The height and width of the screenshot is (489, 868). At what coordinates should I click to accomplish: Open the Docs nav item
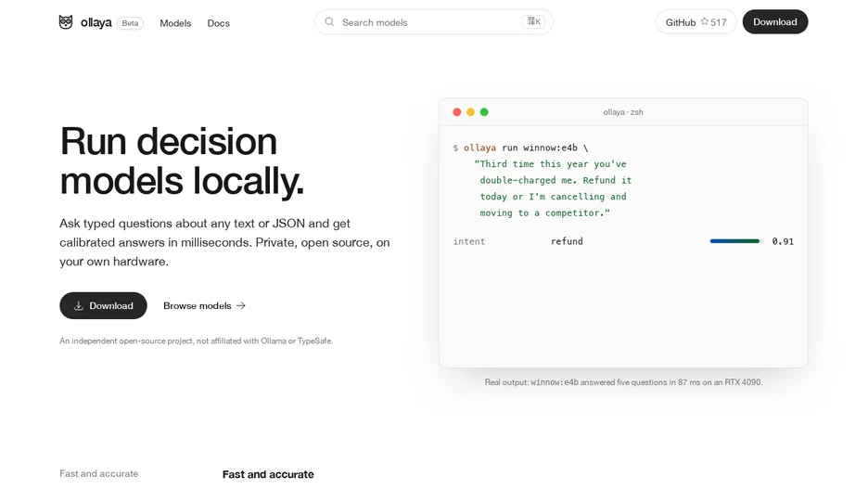click(x=219, y=23)
